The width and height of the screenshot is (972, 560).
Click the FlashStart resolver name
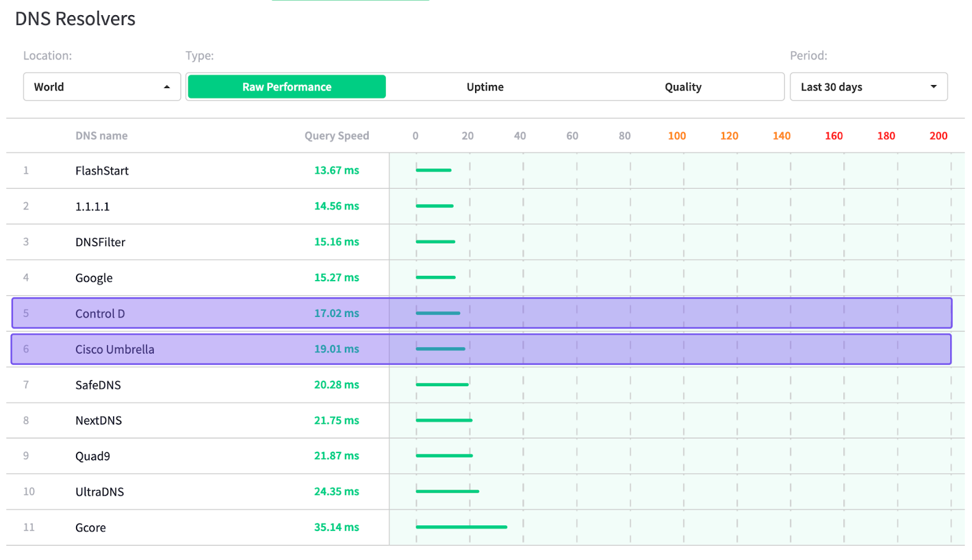pos(102,171)
